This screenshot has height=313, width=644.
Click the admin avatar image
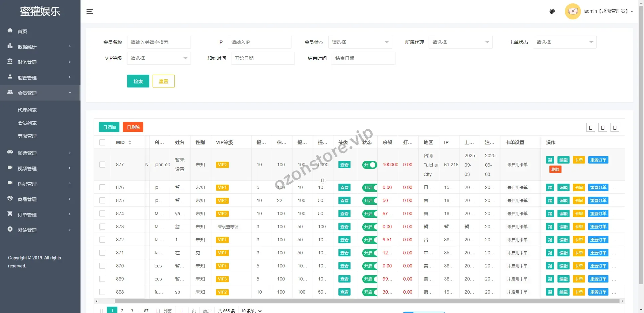(573, 11)
